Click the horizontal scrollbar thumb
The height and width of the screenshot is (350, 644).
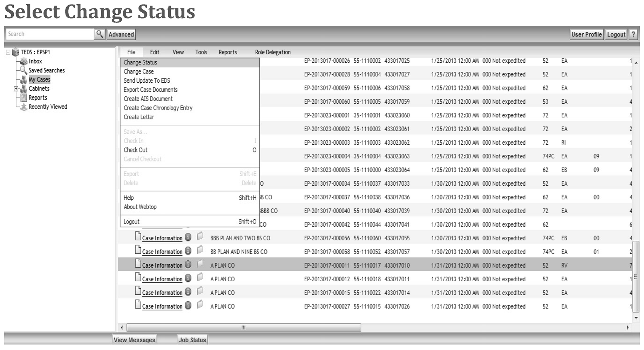[x=243, y=328]
